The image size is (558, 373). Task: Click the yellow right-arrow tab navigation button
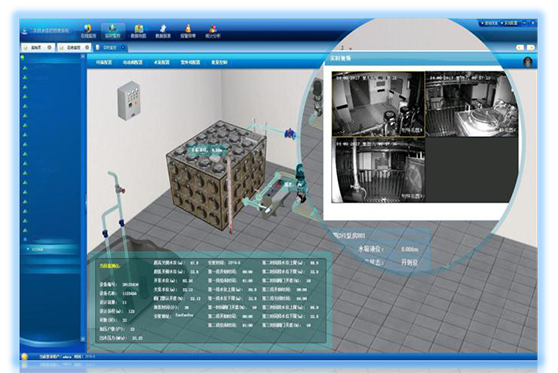point(531,47)
